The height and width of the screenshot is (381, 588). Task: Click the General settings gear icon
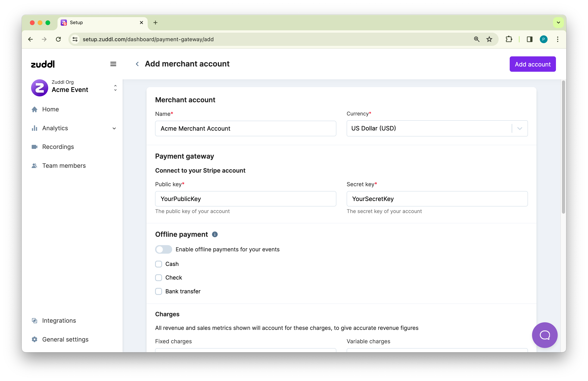click(35, 339)
